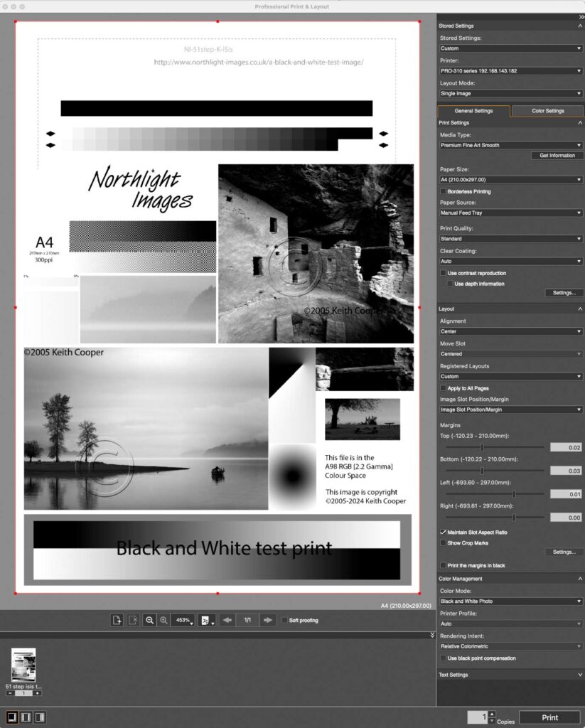Adjust the Bottom margin slider

(483, 471)
